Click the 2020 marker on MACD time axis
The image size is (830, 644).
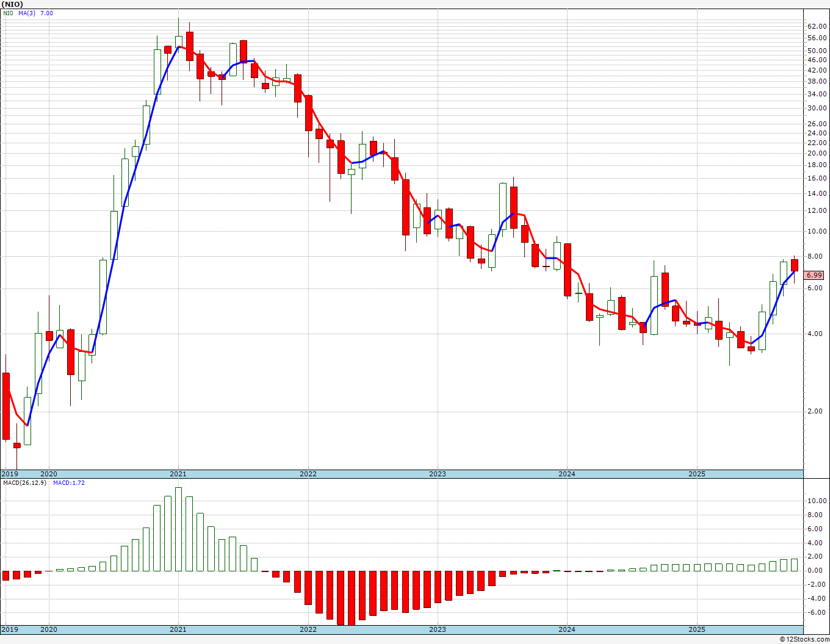click(x=49, y=629)
